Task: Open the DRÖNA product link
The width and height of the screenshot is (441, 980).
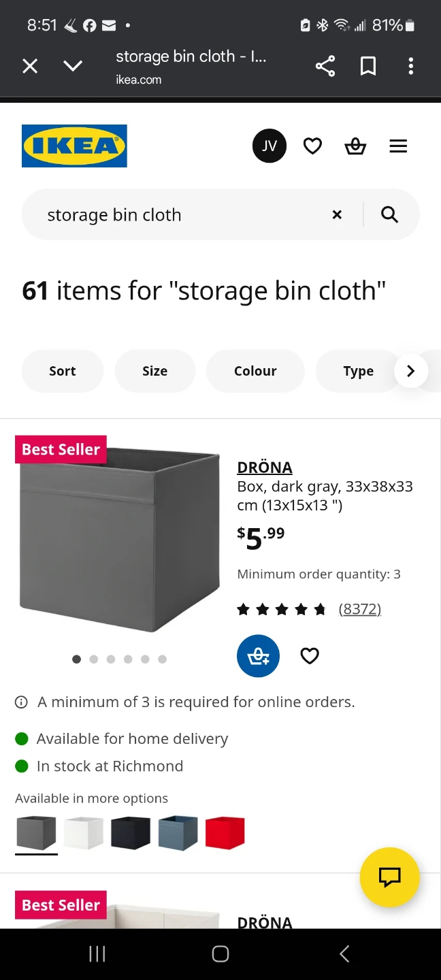Action: click(x=265, y=468)
